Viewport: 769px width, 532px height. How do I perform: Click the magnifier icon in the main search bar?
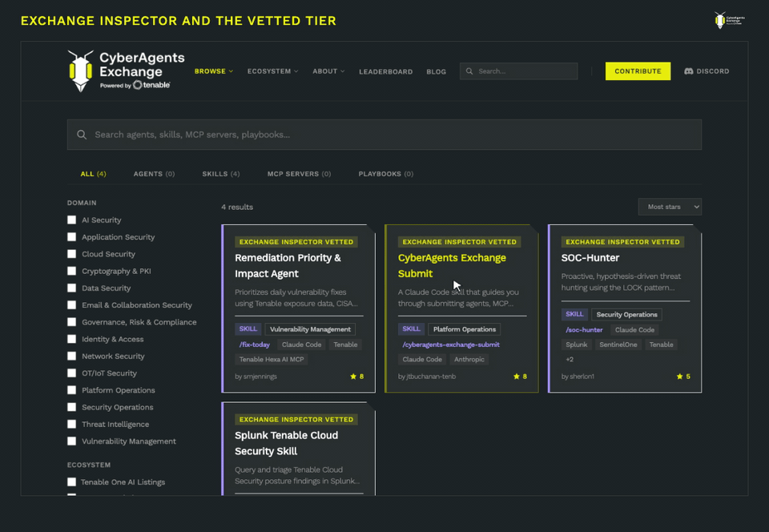click(82, 135)
